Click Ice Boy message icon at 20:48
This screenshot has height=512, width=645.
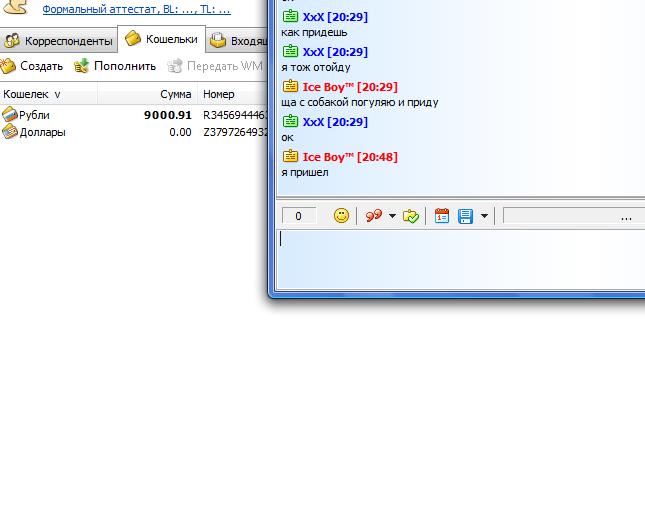(290, 156)
